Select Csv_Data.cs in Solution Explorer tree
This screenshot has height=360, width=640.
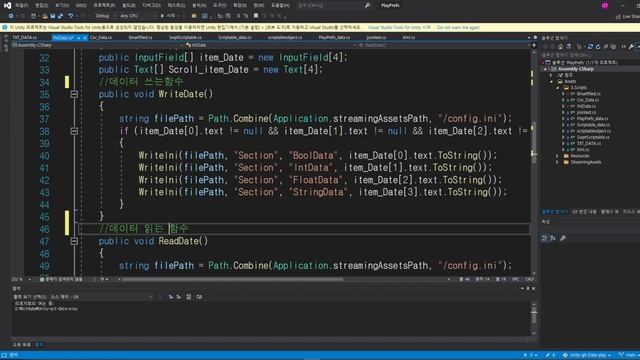point(588,100)
